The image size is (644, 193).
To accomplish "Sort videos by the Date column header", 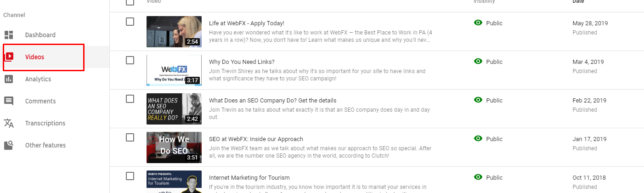I will click(578, 1).
